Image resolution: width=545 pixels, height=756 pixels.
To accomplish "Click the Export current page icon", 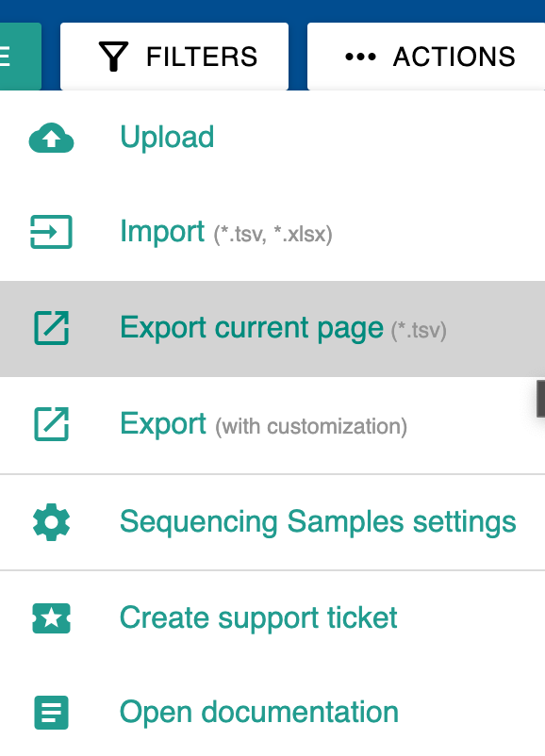I will [x=51, y=328].
